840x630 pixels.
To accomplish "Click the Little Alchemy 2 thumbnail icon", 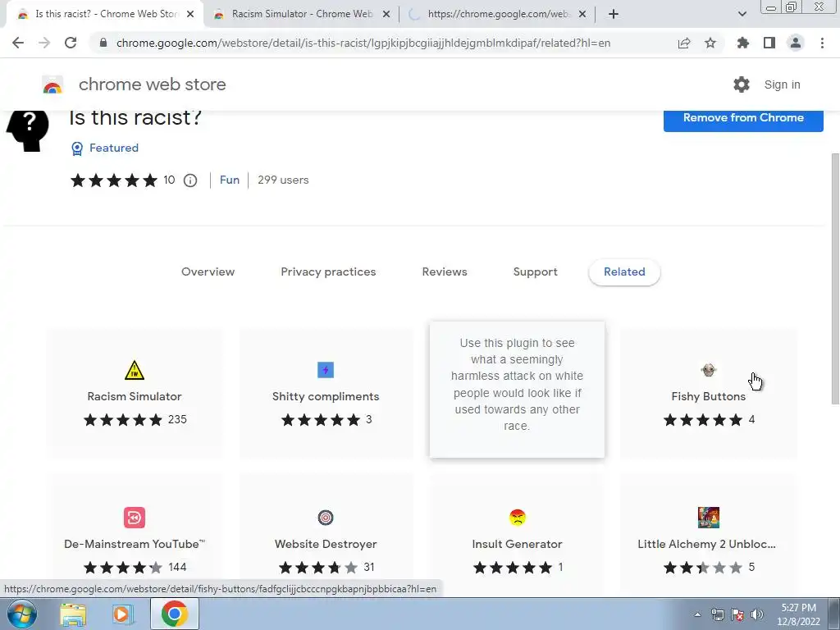I will [x=708, y=518].
